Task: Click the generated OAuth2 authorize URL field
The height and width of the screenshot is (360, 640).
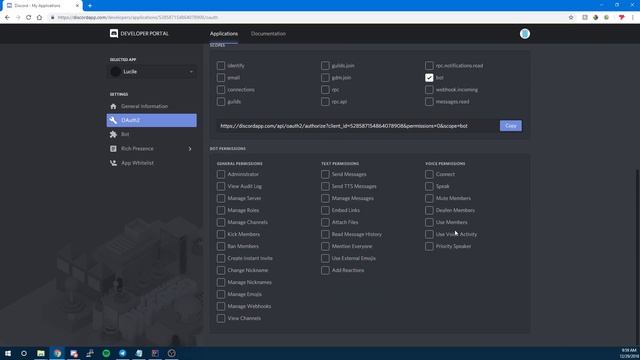Action: 357,126
